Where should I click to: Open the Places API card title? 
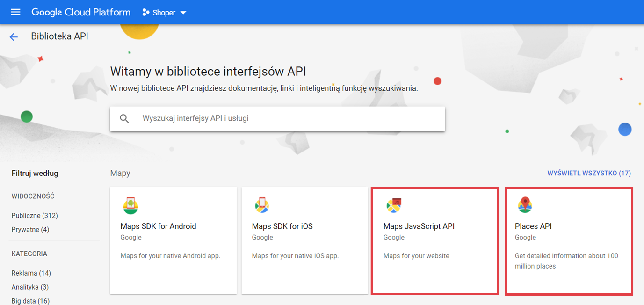(533, 226)
